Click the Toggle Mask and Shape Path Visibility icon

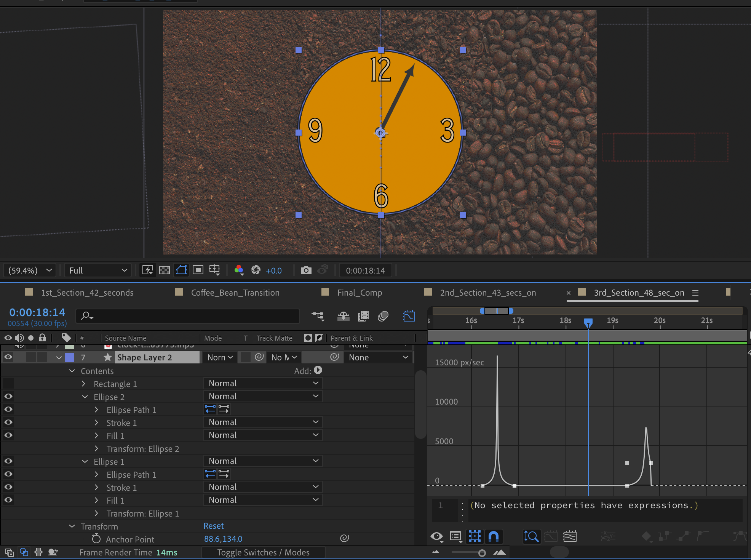[181, 270]
